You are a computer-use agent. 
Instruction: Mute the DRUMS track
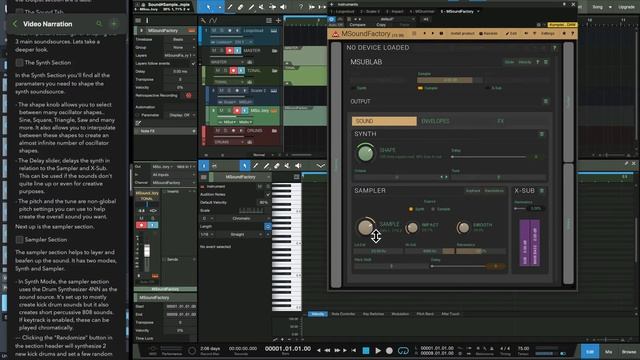218,131
